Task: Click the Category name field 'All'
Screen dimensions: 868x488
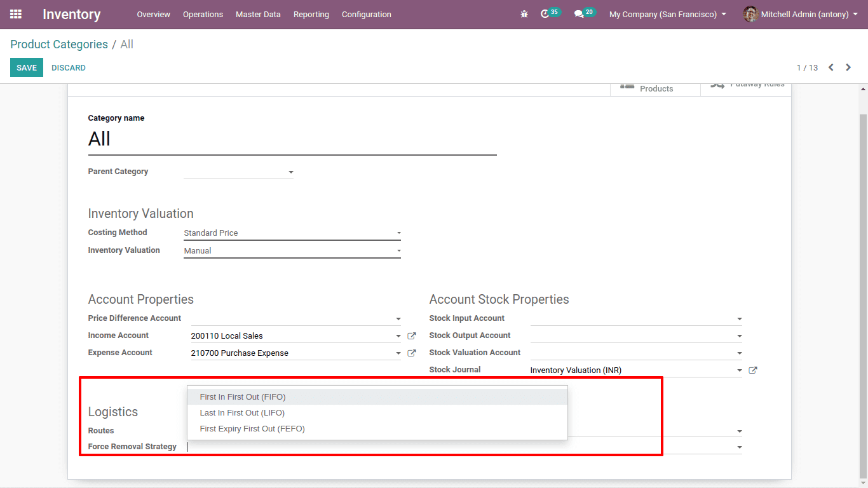Action: tap(292, 139)
